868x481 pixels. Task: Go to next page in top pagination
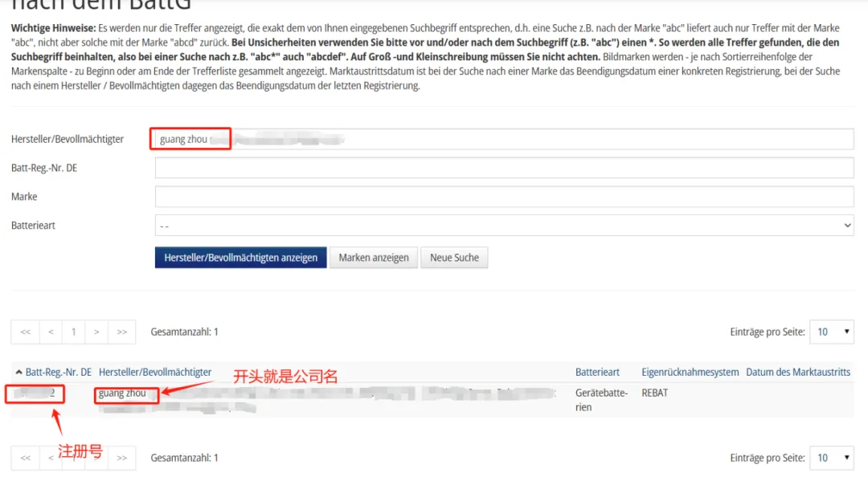pyautogui.click(x=96, y=332)
